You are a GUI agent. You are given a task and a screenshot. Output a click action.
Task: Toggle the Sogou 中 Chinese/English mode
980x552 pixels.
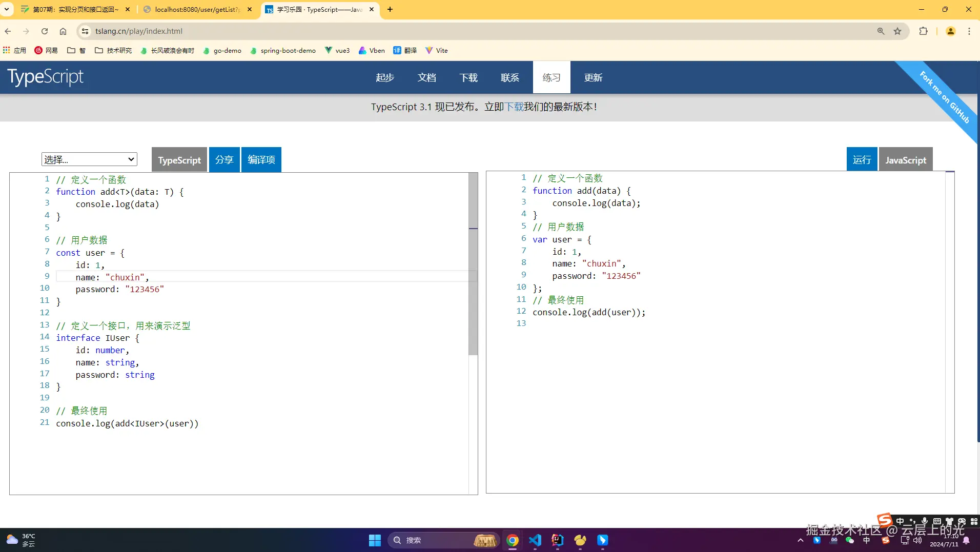[x=901, y=521]
